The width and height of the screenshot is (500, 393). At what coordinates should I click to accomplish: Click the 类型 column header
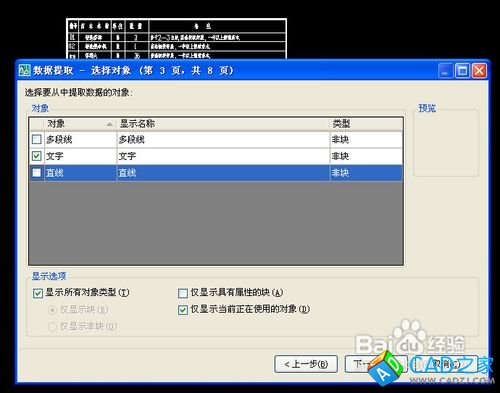coord(366,124)
